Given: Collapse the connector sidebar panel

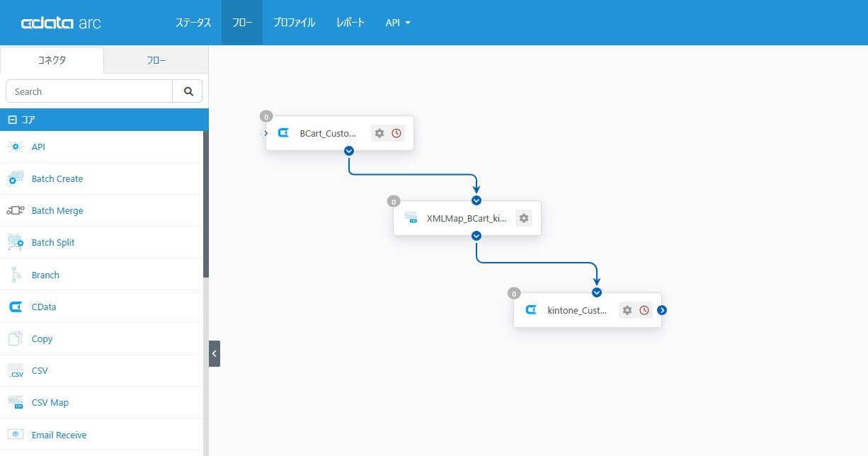Looking at the screenshot, I should tap(215, 353).
